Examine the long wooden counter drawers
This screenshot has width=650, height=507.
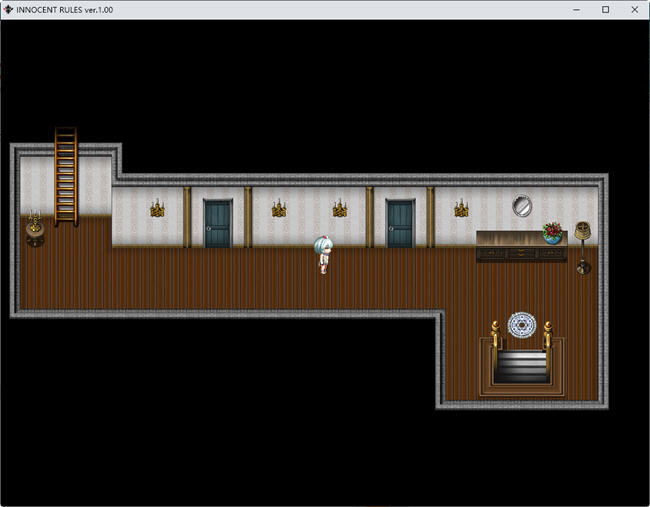(x=520, y=254)
